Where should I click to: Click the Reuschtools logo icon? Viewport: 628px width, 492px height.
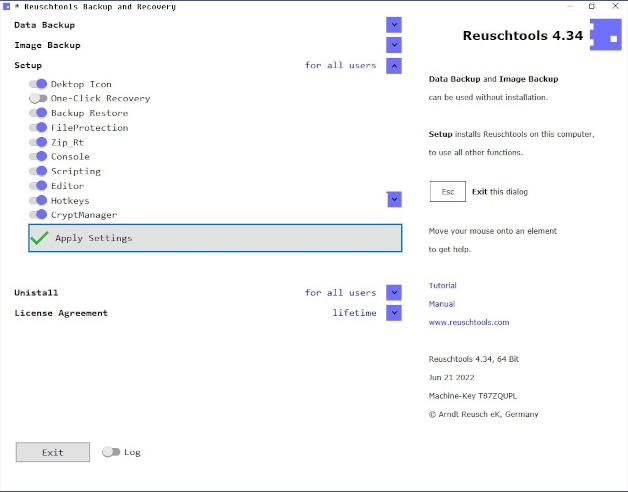605,35
